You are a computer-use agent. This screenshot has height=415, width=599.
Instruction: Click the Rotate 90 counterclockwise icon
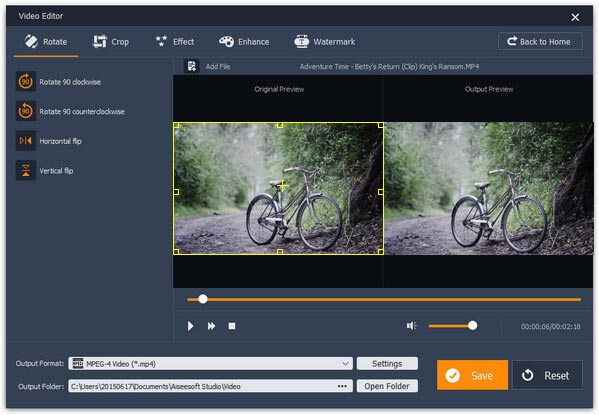click(26, 111)
